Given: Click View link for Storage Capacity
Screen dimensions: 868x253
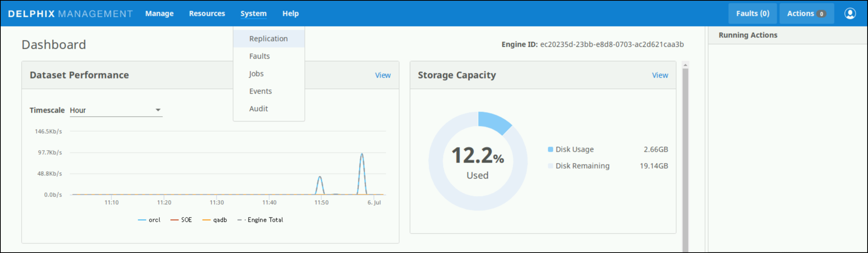Looking at the screenshot, I should (x=660, y=75).
